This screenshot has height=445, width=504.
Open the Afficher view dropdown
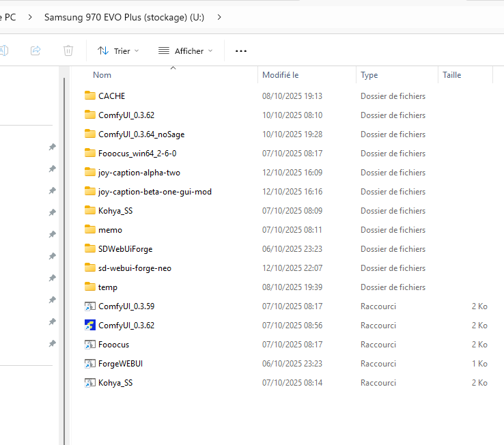pyautogui.click(x=185, y=51)
